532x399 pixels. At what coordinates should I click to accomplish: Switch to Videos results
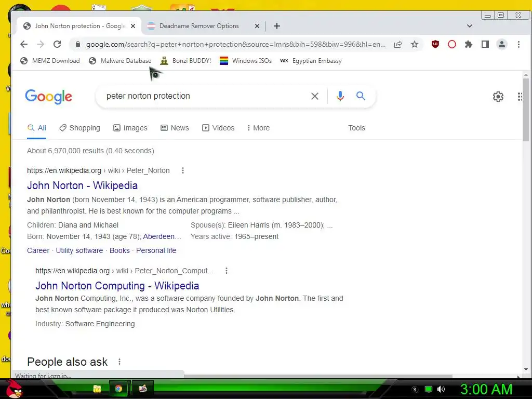click(x=218, y=128)
